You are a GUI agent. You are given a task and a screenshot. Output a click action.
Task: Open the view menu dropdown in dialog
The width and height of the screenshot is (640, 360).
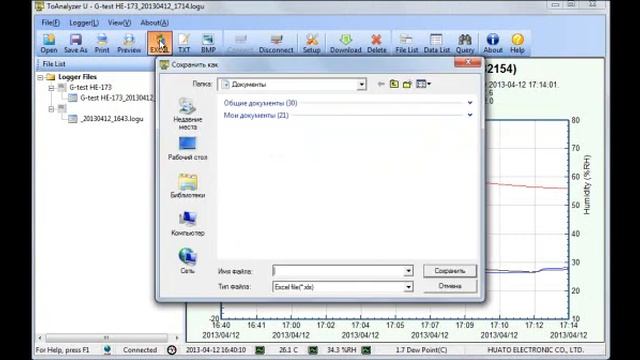click(x=423, y=84)
